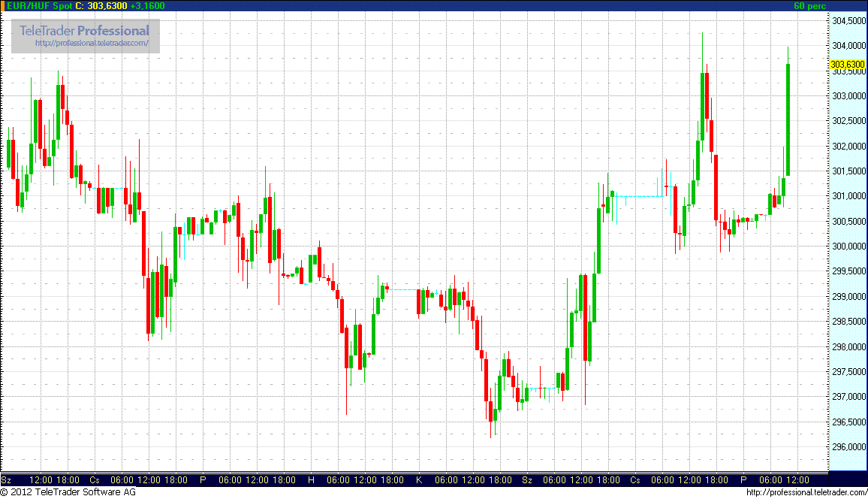Click the 299,5000 price axis label
This screenshot has width=868, height=499.
pyautogui.click(x=848, y=271)
